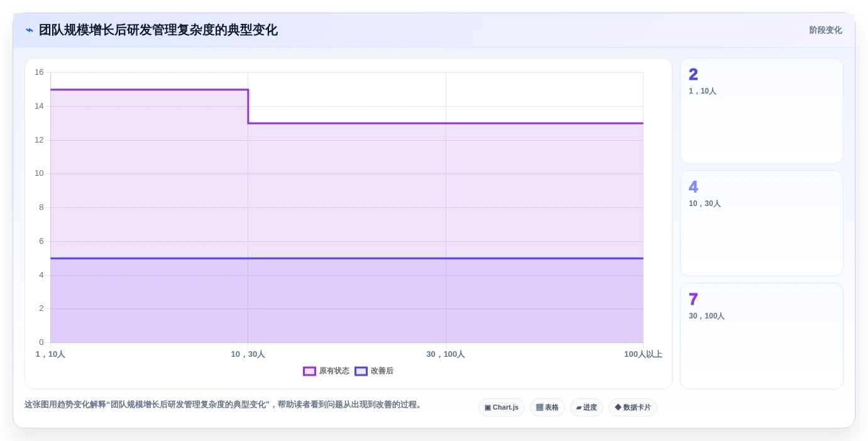Click the description sentence below the chart
The image size is (868, 441).
click(224, 405)
